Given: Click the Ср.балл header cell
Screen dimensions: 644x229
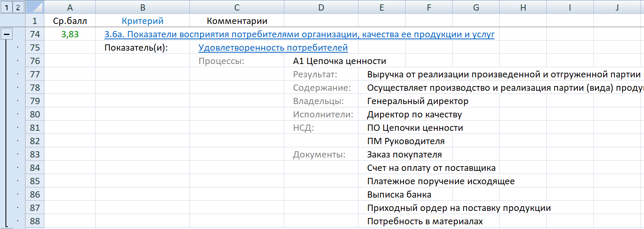Looking at the screenshot, I should click(70, 21).
